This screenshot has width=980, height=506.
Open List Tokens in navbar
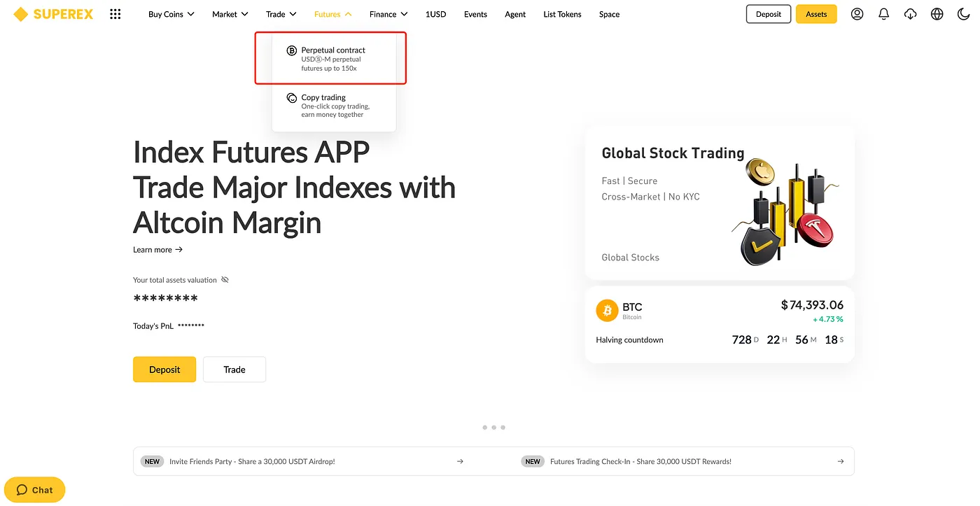(x=562, y=14)
